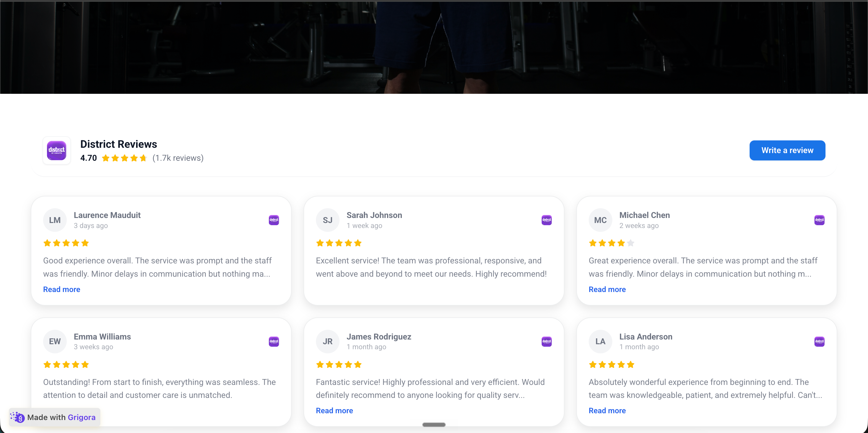Click James Rodriguez's five-star rating

tap(339, 365)
